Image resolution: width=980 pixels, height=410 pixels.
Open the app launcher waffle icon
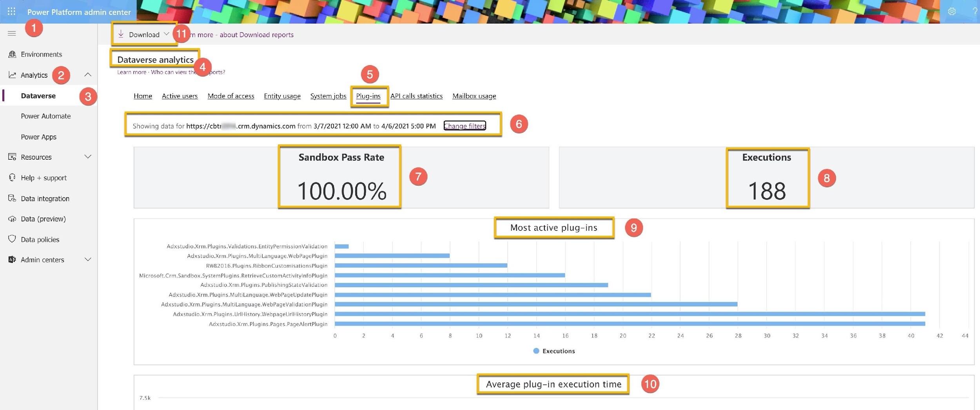11,11
